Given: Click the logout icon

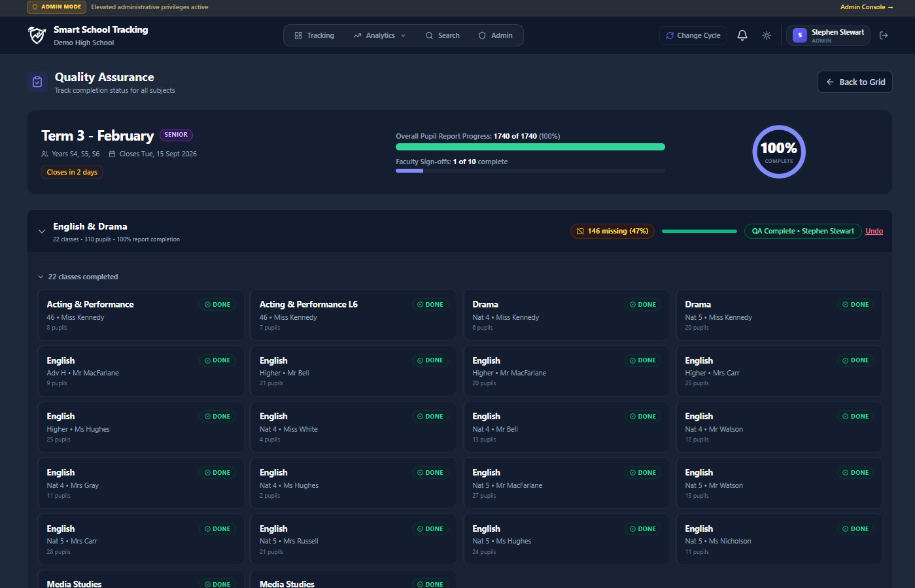Looking at the screenshot, I should pyautogui.click(x=884, y=35).
